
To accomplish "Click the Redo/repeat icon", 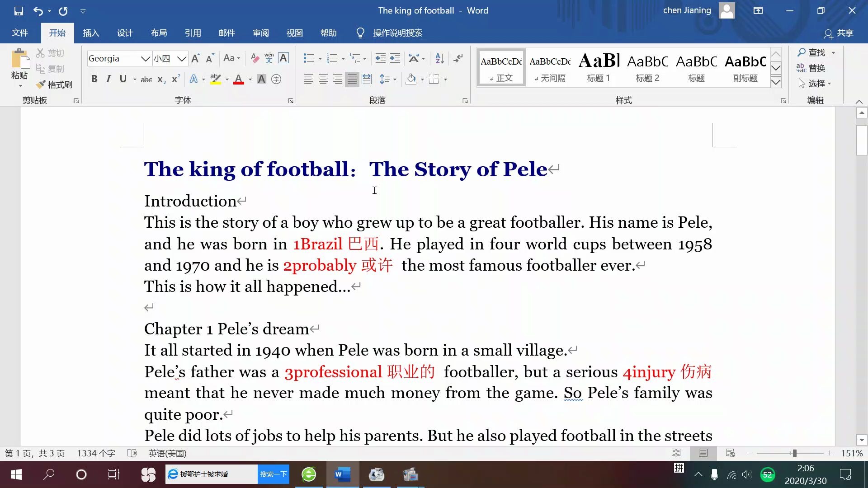I will (x=63, y=11).
